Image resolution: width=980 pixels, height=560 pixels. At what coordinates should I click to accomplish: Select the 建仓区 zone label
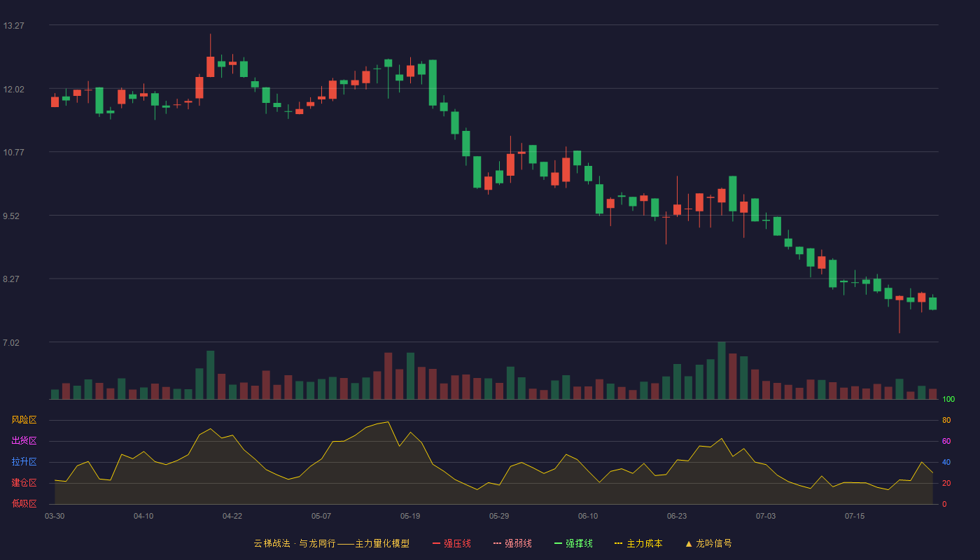[24, 483]
